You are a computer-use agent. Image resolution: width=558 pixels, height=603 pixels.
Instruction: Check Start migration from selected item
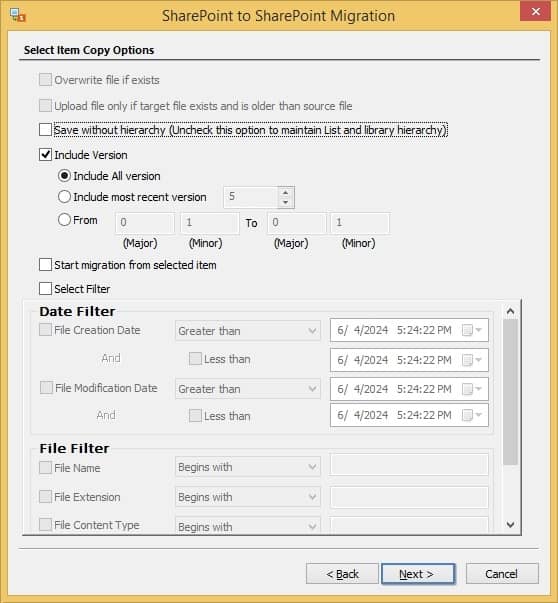[45, 265]
